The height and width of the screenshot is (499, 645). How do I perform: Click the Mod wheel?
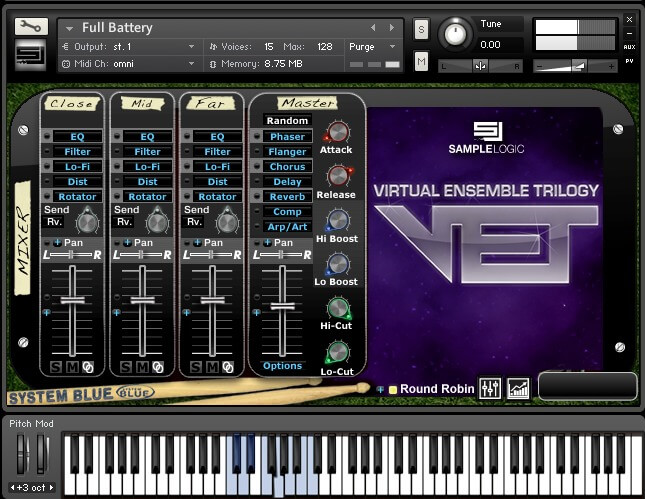[42, 455]
